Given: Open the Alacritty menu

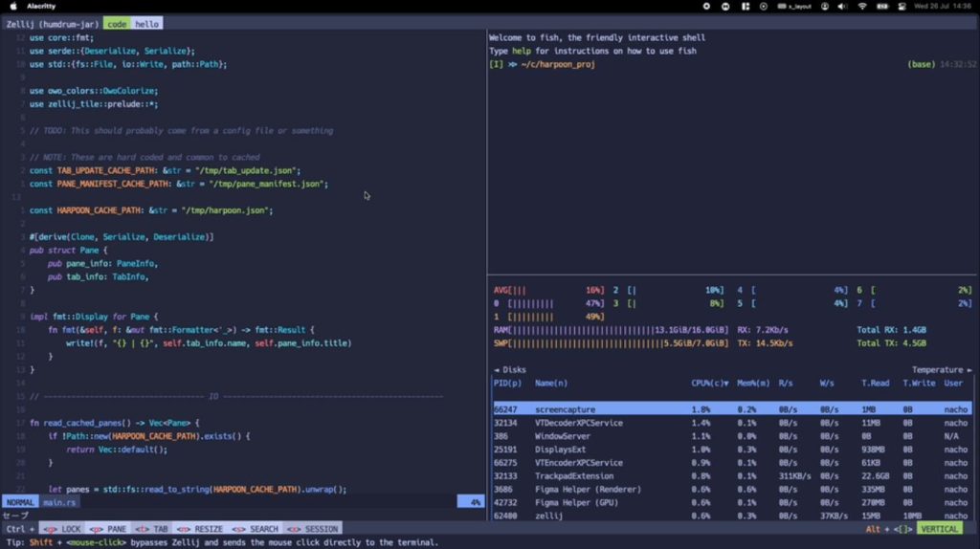Looking at the screenshot, I should coord(41,7).
